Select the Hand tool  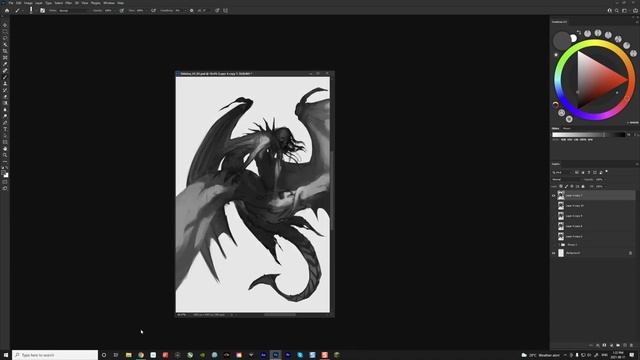5,149
